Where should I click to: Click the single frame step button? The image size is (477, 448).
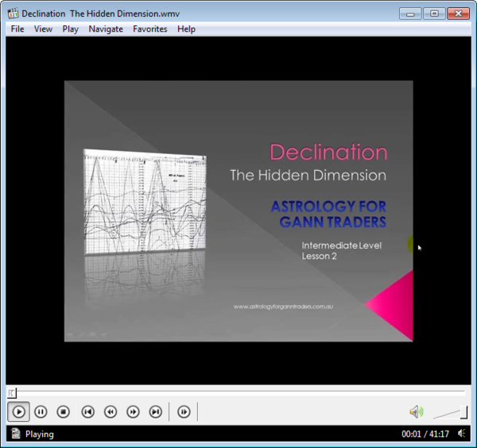pyautogui.click(x=184, y=411)
